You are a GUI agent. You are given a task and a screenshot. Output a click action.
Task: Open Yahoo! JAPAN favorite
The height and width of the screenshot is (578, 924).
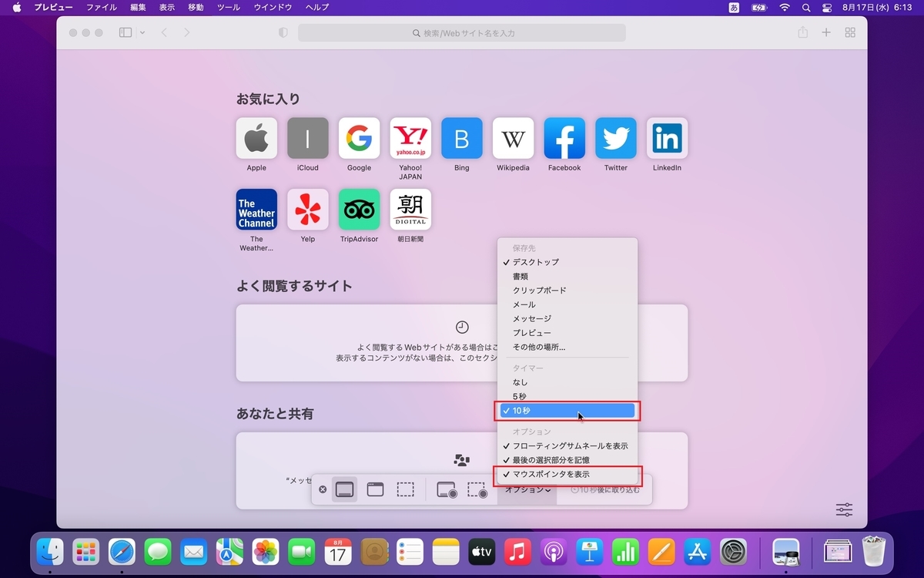pos(410,138)
